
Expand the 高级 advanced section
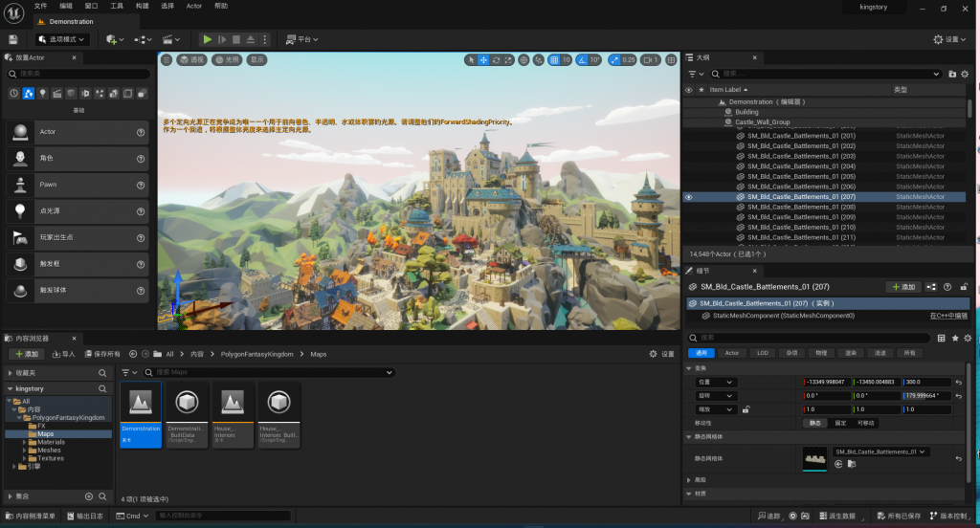pyautogui.click(x=689, y=480)
